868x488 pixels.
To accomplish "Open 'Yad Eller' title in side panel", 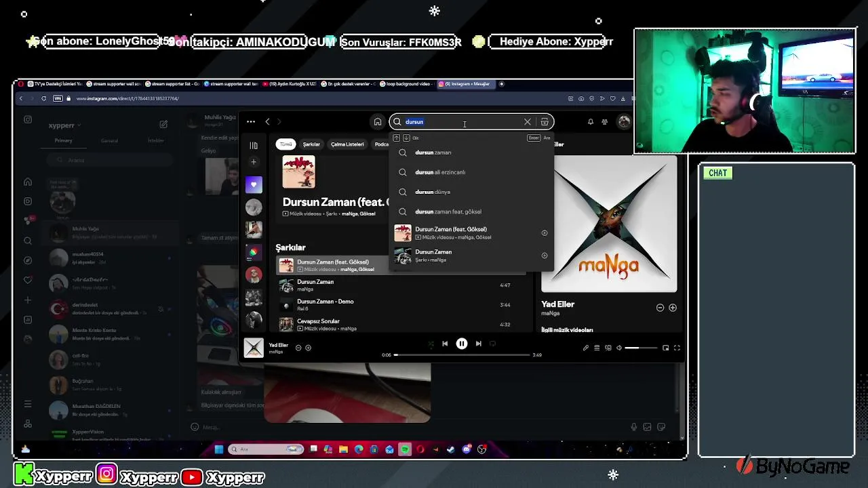I will coord(557,304).
